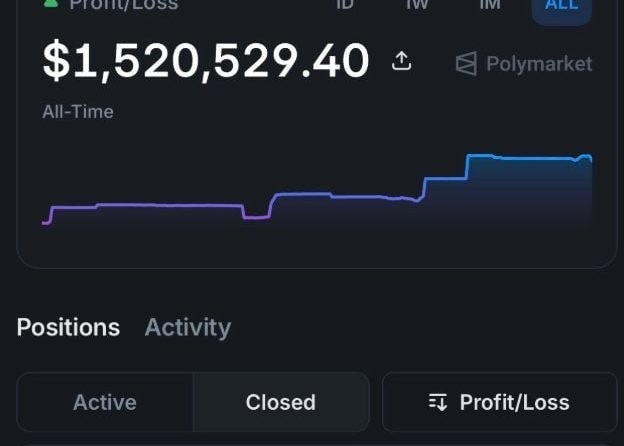Click the Polymarket brand text
Viewport: 624px width, 446px height.
point(538,64)
